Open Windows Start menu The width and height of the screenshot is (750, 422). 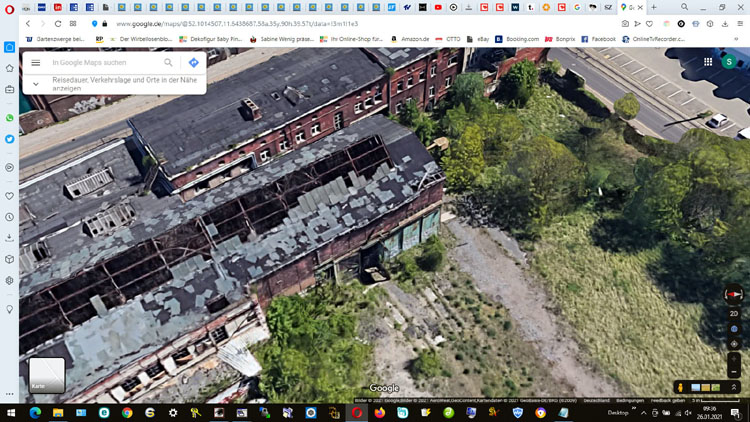pyautogui.click(x=11, y=412)
